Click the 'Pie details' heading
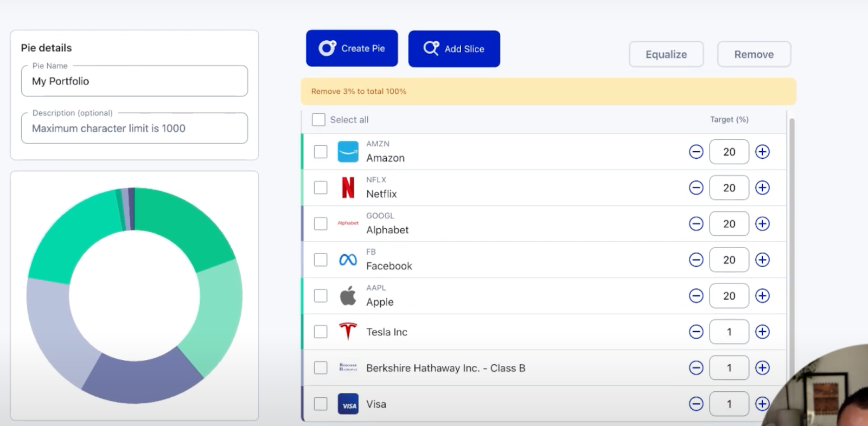The image size is (868, 426). (x=46, y=48)
